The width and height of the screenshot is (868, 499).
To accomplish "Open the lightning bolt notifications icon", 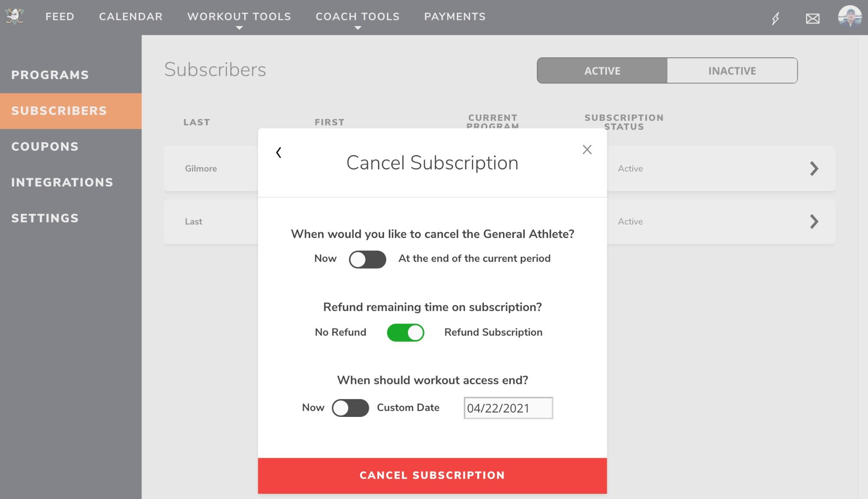I will pyautogui.click(x=776, y=19).
